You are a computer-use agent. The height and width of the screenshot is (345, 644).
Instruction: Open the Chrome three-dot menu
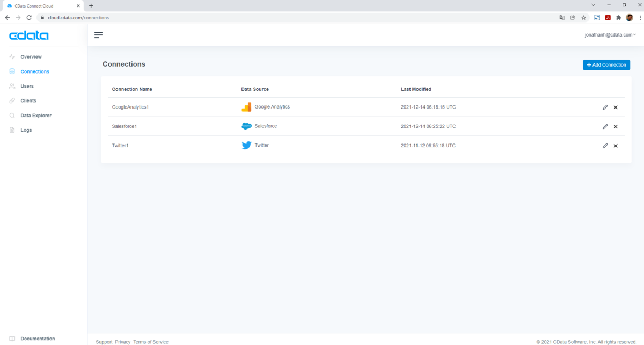640,17
